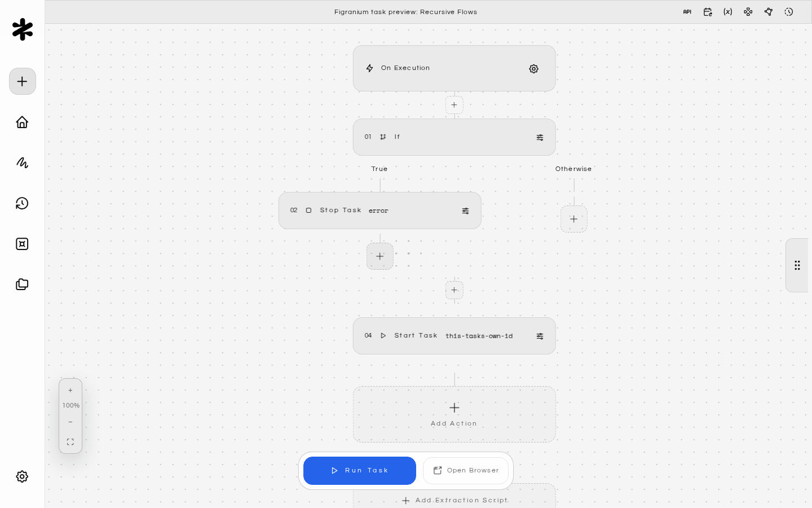
Task: Add step between On Execution and If
Action: pos(454,105)
